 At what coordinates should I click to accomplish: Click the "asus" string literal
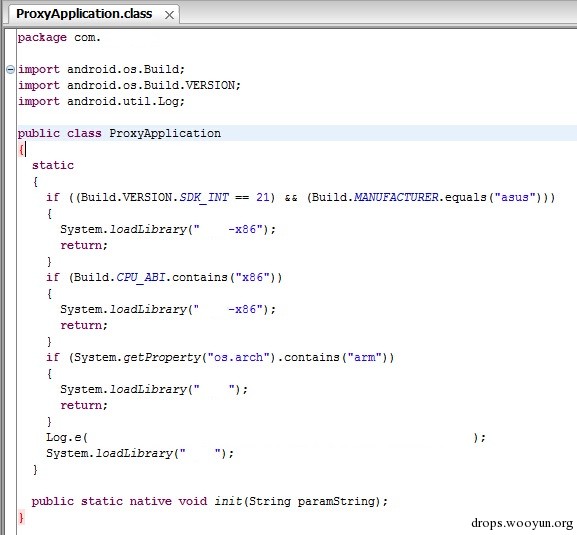pos(514,197)
